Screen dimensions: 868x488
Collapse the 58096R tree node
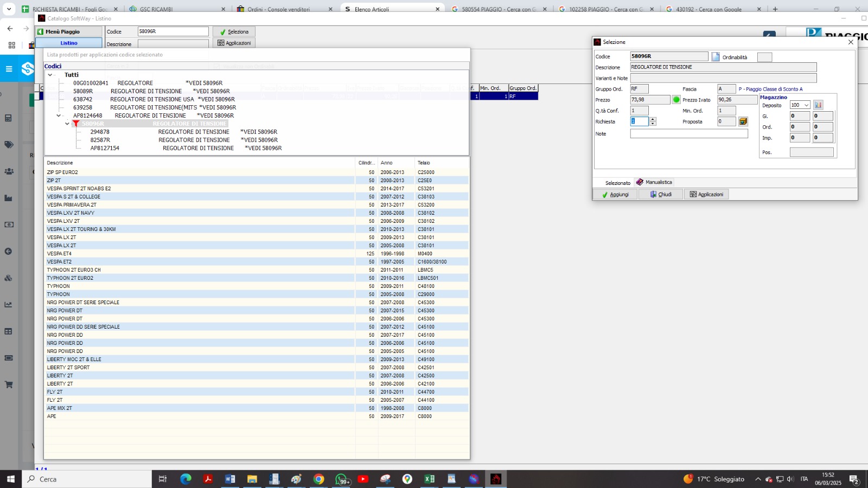click(x=67, y=124)
